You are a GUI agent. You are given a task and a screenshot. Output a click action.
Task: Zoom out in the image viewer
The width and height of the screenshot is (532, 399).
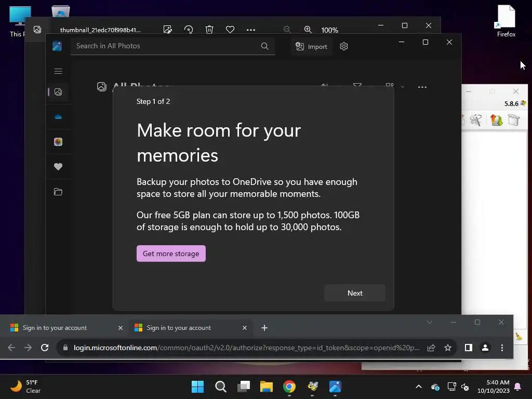point(287,30)
